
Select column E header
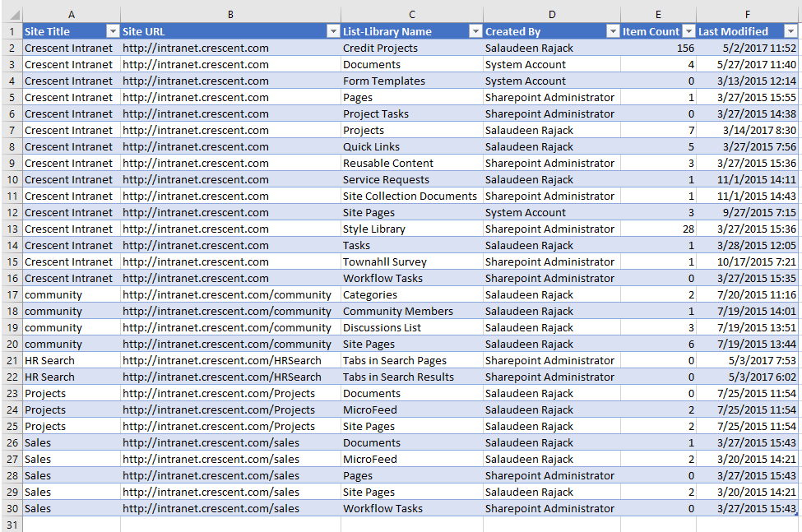[658, 14]
